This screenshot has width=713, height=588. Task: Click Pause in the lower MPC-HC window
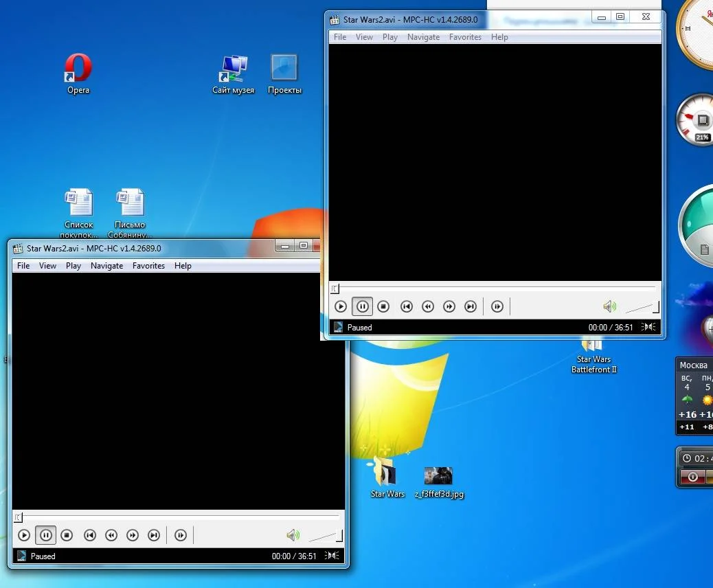point(45,535)
